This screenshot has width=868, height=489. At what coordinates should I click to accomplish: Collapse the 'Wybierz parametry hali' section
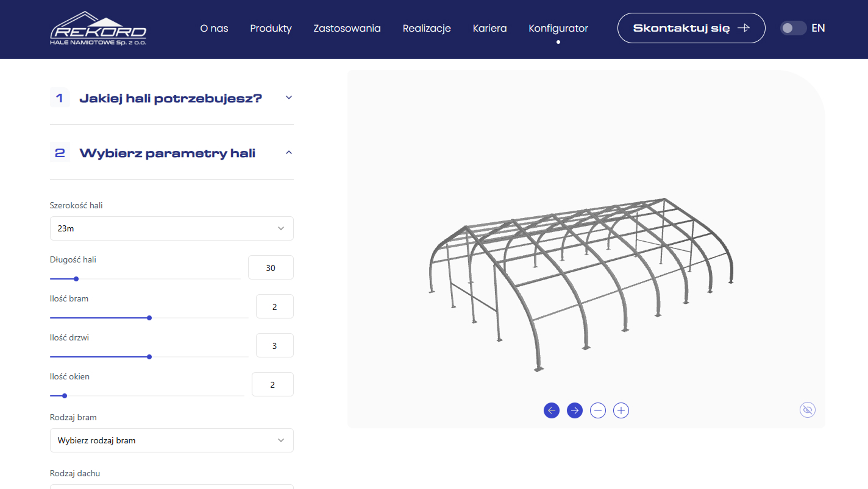289,153
